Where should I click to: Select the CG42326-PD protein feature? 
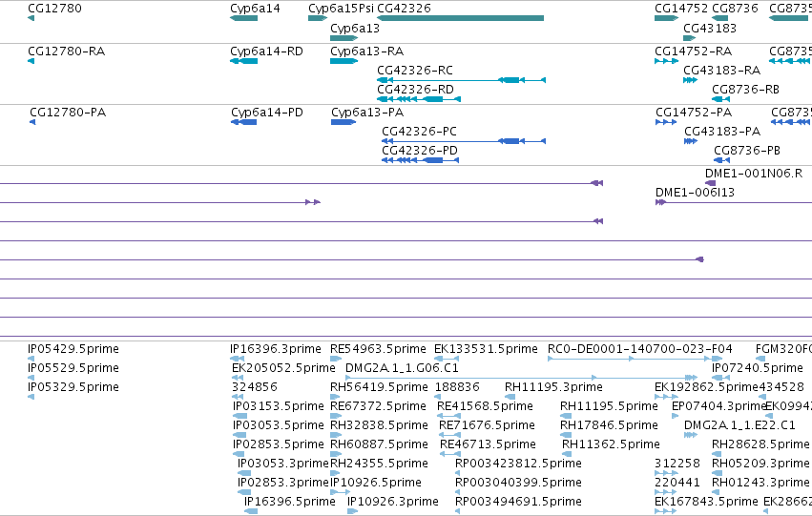point(420,160)
